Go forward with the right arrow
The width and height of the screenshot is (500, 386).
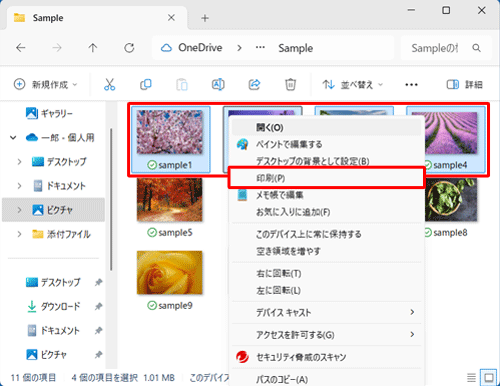pyautogui.click(x=57, y=48)
